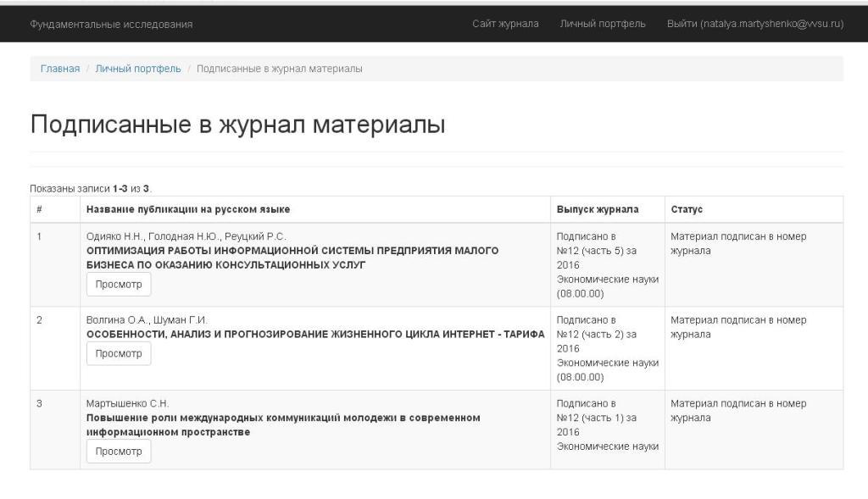Click the Подписанные в журнал материалы page heading

pos(237,125)
